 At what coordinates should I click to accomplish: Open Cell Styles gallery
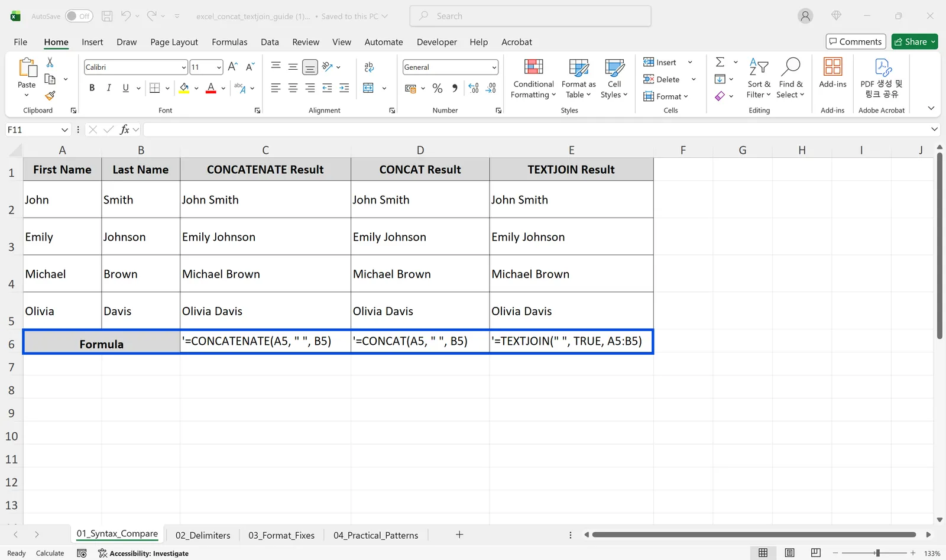[614, 79]
